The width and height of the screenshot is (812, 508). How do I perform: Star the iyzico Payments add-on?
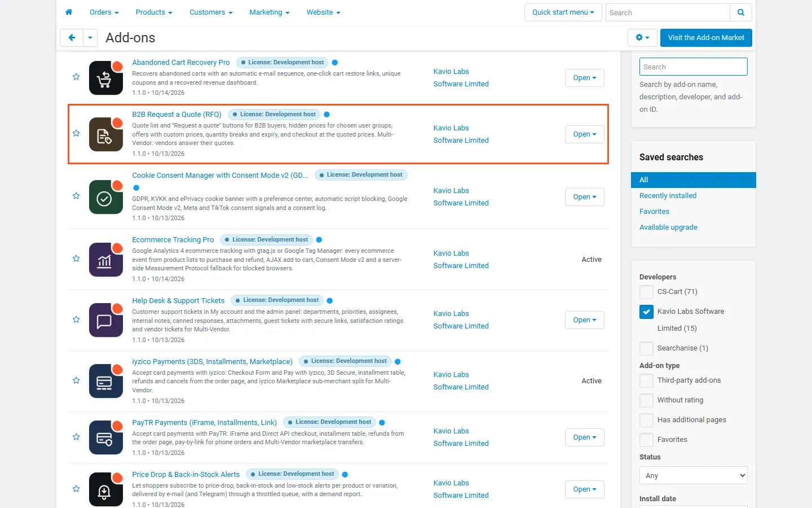tap(76, 380)
